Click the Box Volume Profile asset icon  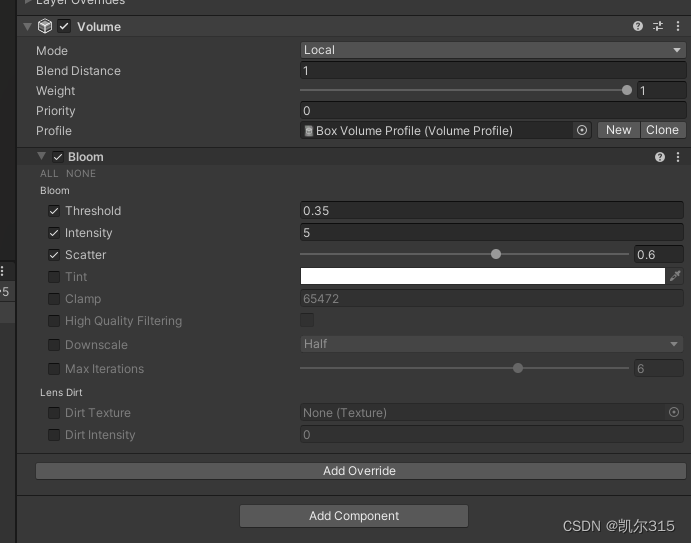coord(309,131)
